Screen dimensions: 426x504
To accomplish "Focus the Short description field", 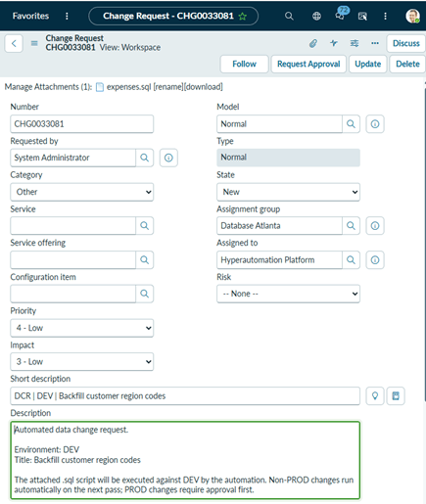I will [185, 396].
